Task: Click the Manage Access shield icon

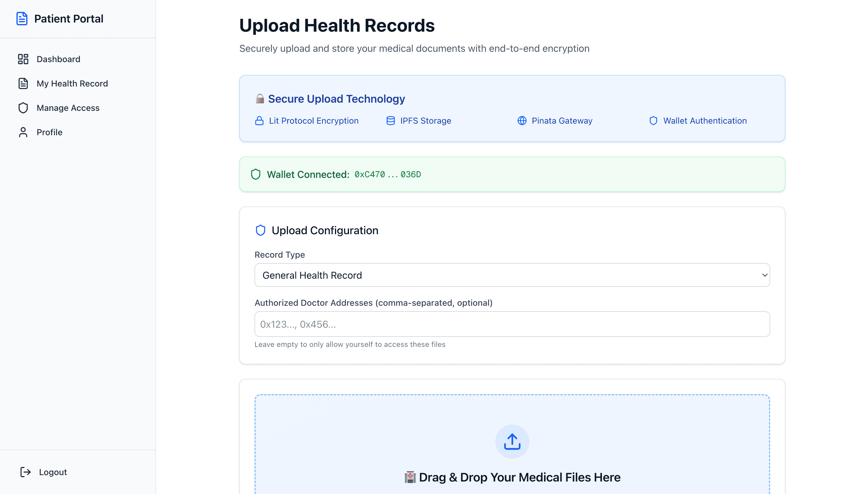Action: click(x=23, y=108)
